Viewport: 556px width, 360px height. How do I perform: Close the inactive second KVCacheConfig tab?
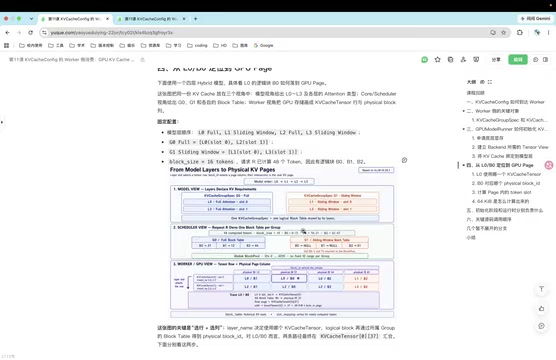click(x=184, y=19)
